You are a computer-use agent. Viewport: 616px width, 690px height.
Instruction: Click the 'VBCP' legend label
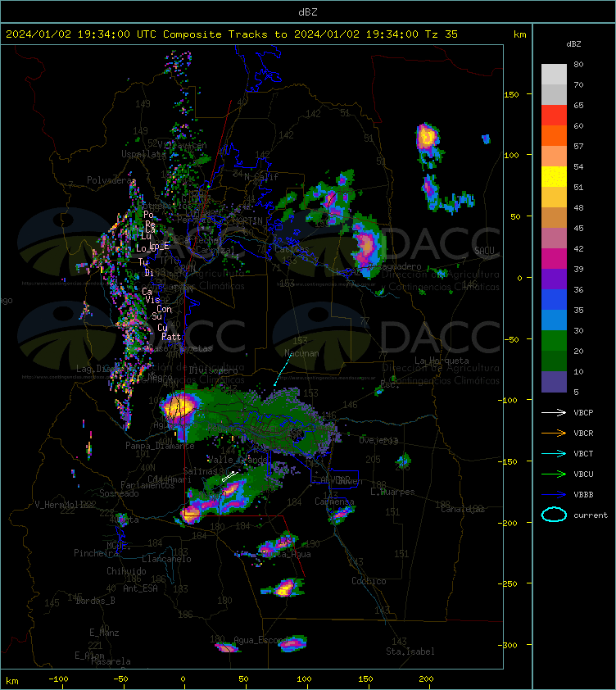[583, 412]
